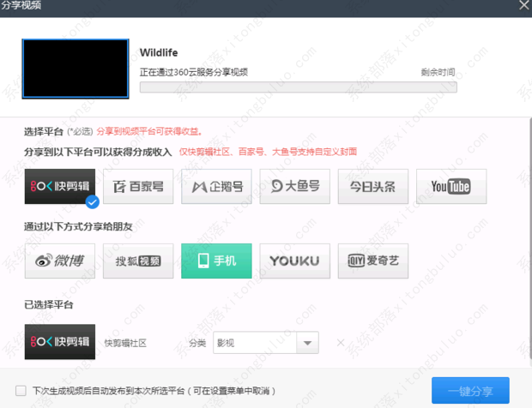Screen dimensions: 532x408
Task: Share via 搜狐视频
Action: tap(138, 261)
